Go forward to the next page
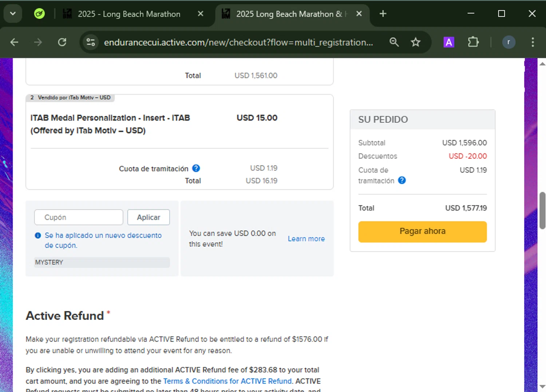 38,42
